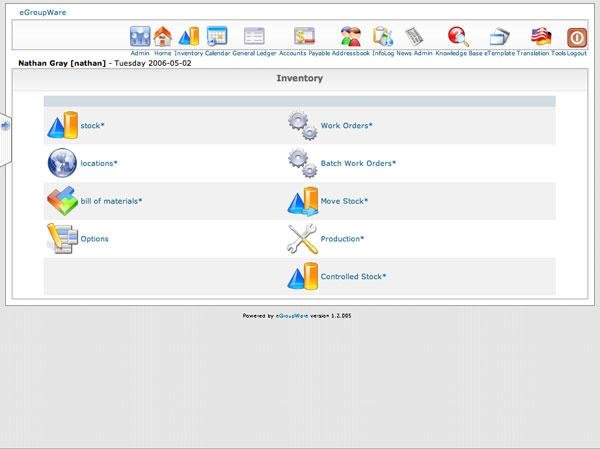
Task: Click the Production wrench-screwdriver icon
Action: (x=303, y=239)
